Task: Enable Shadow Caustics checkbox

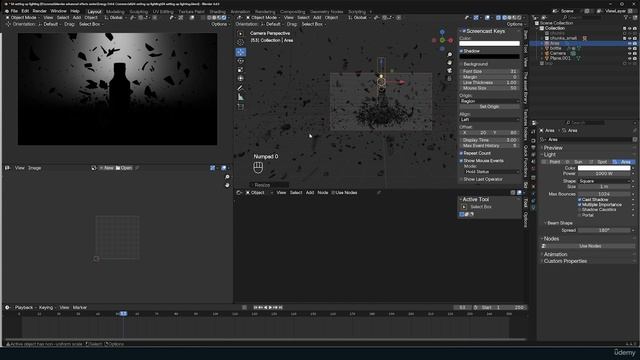Action: [x=580, y=210]
